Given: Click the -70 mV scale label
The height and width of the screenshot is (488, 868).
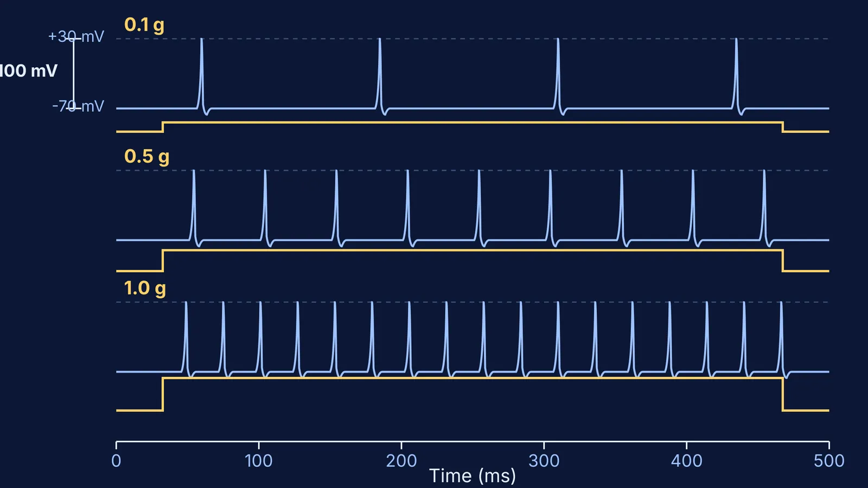Looking at the screenshot, I should (x=78, y=106).
